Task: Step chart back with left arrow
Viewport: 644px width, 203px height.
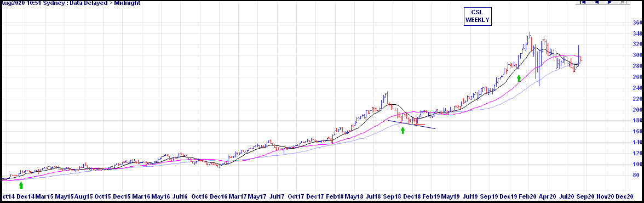Action: pos(596,2)
